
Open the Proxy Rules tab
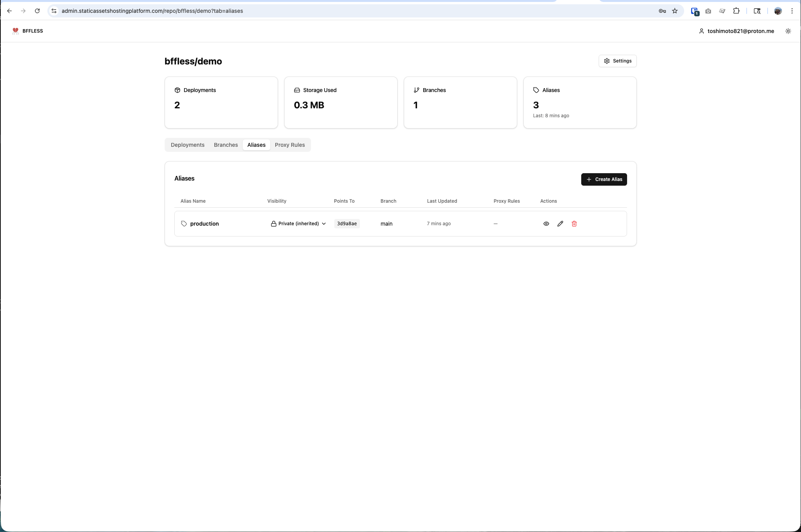coord(290,145)
